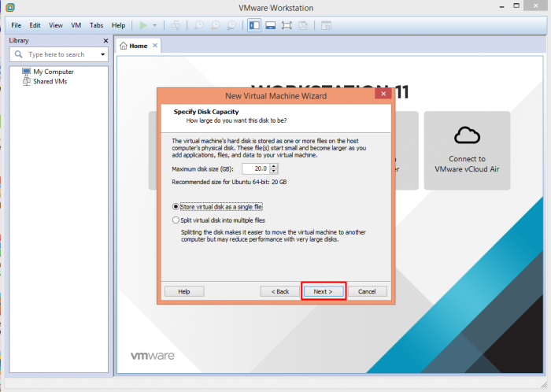Click the Specify Disk Capacity heading
The width and height of the screenshot is (551, 392).
tap(206, 112)
